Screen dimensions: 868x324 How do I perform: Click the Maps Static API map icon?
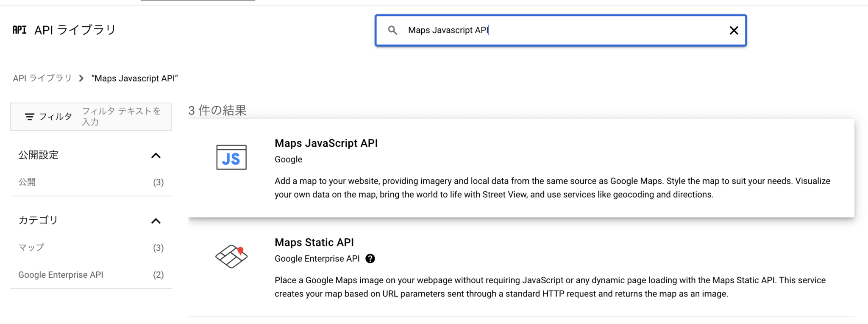[x=231, y=256]
